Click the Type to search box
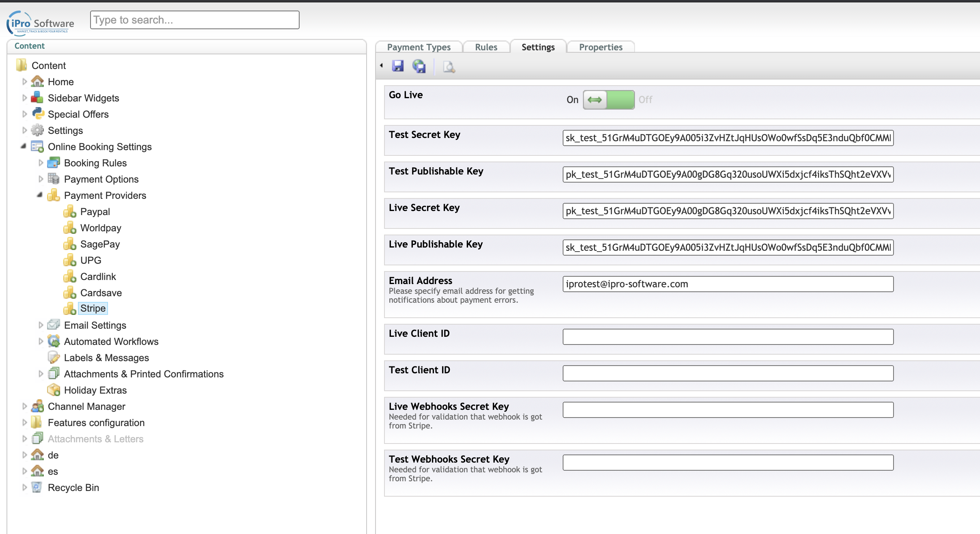980x534 pixels. click(x=194, y=20)
